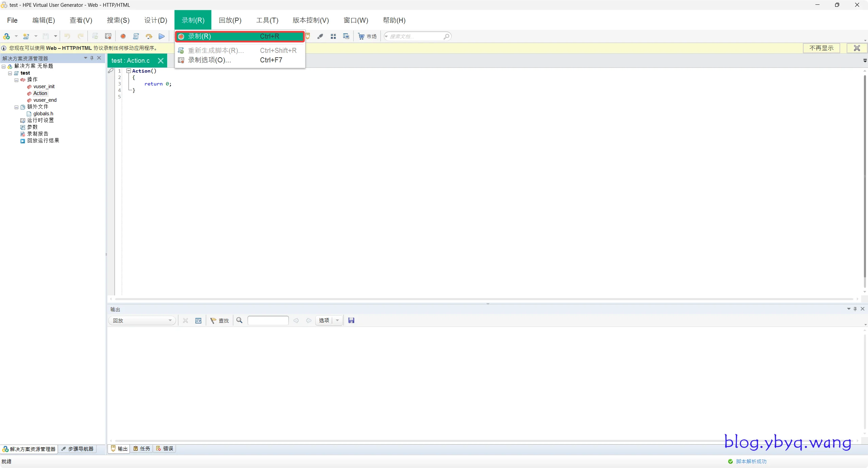Open the Marketplace cart icon
Image resolution: width=868 pixels, height=468 pixels.
pyautogui.click(x=361, y=36)
